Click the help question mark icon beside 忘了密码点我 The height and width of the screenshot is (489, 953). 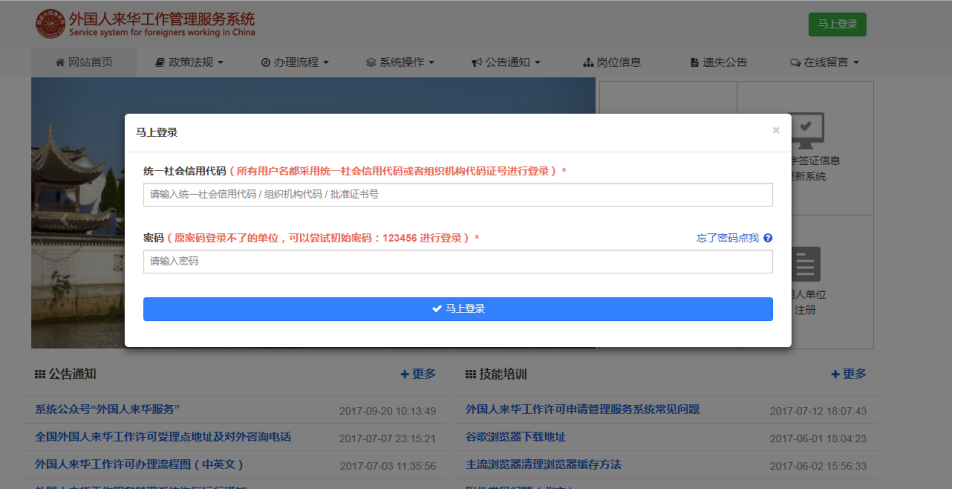(768, 238)
